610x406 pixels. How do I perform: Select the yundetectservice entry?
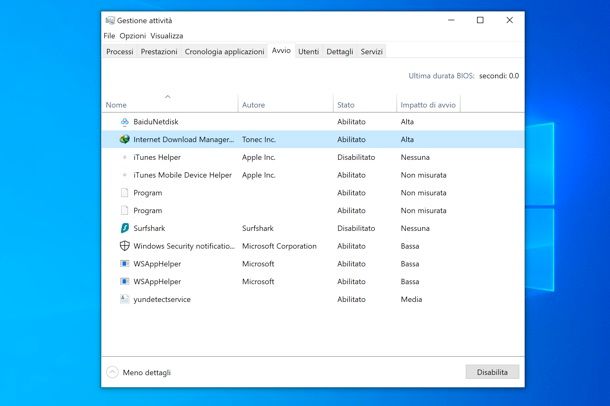[x=162, y=299]
